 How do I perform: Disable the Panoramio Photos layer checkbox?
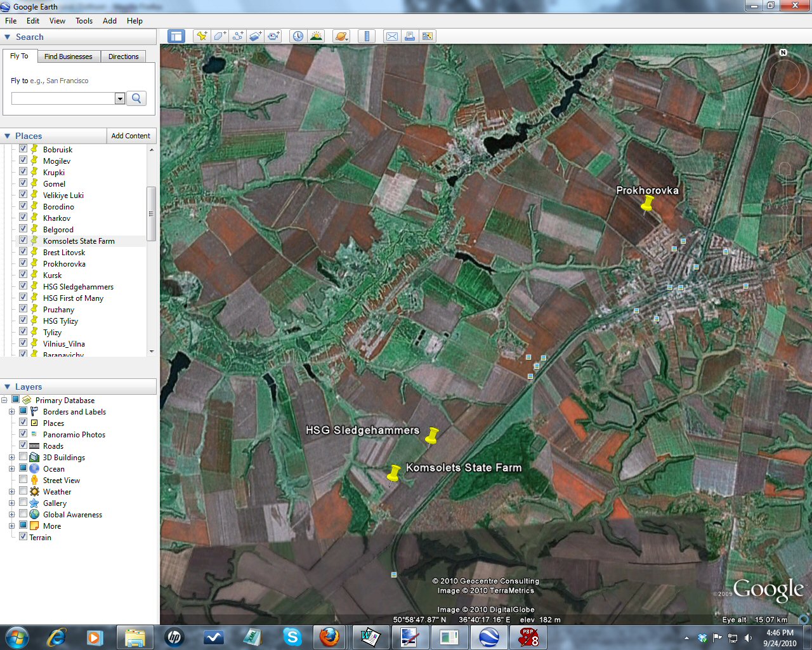coord(23,434)
